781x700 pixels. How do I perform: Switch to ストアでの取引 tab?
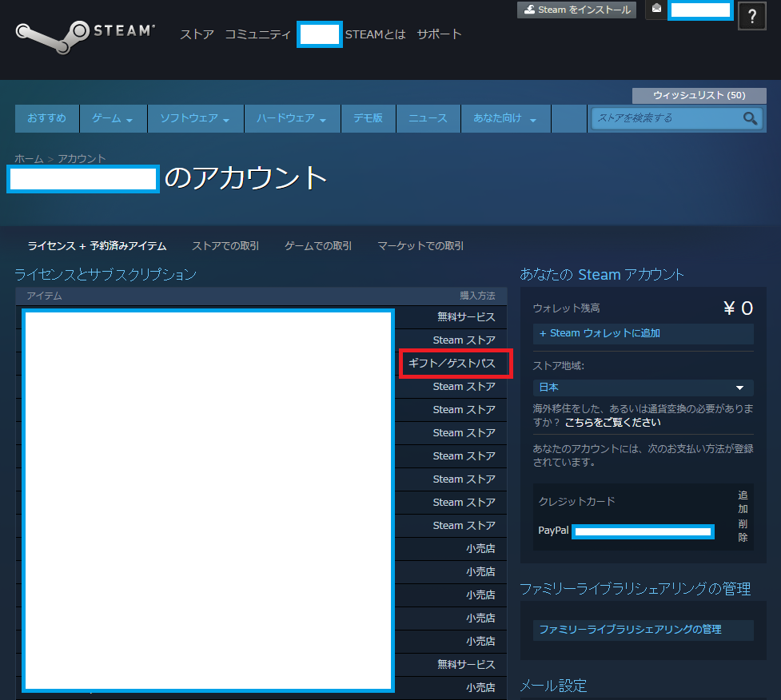pyautogui.click(x=225, y=246)
